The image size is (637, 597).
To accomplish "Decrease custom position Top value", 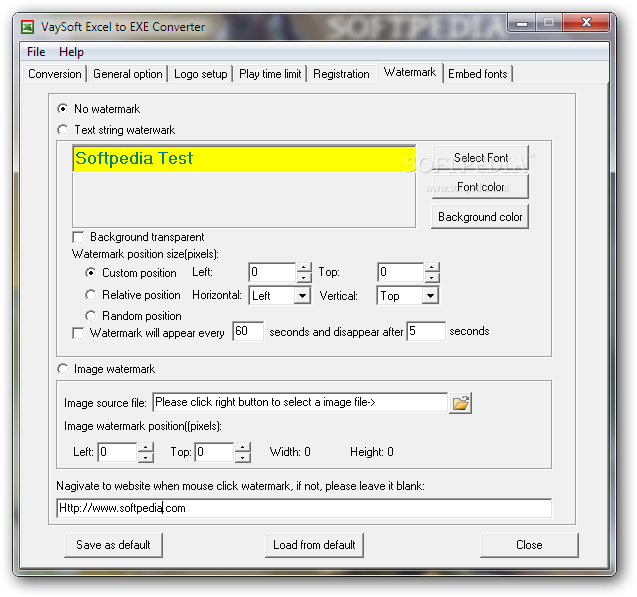I will 432,277.
